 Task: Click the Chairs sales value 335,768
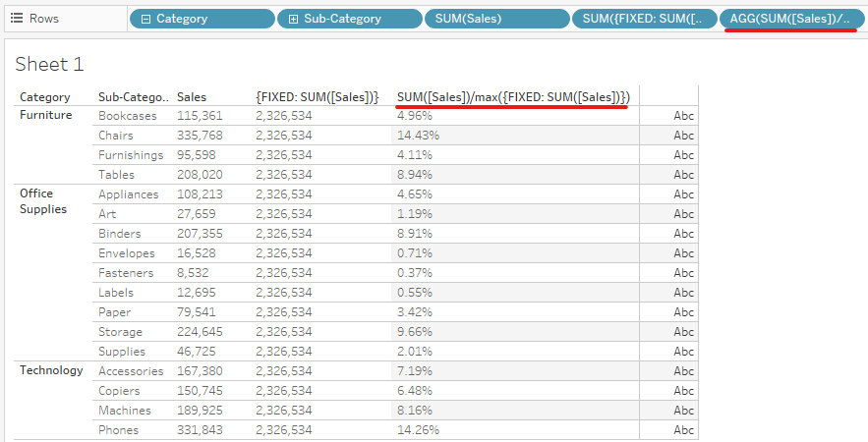pos(200,136)
